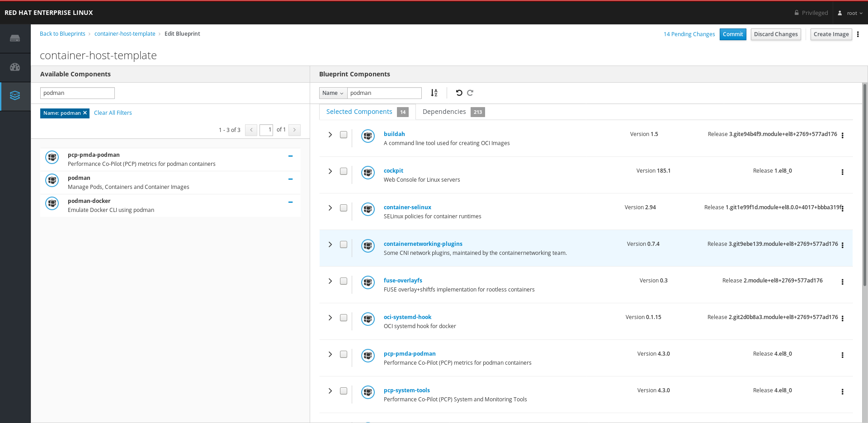Click the buildah package icon
The width and height of the screenshot is (868, 423).
tap(368, 136)
